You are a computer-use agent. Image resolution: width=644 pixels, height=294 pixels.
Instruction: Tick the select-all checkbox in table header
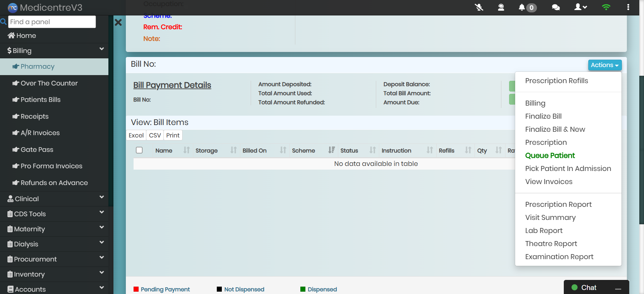pyautogui.click(x=139, y=150)
